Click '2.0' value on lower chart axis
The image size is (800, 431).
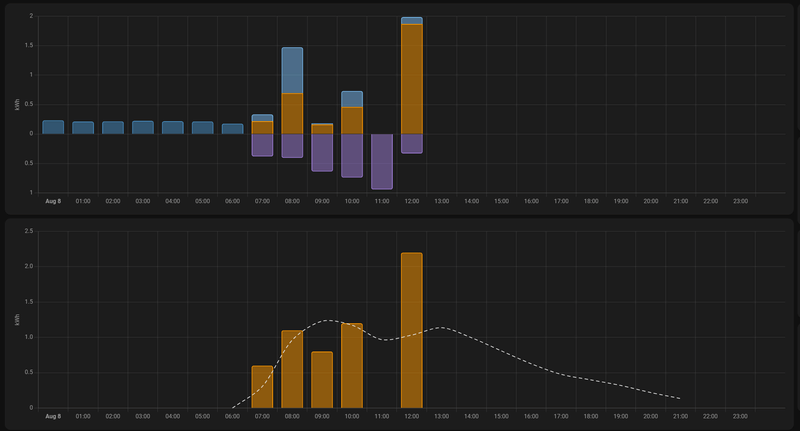click(x=29, y=266)
